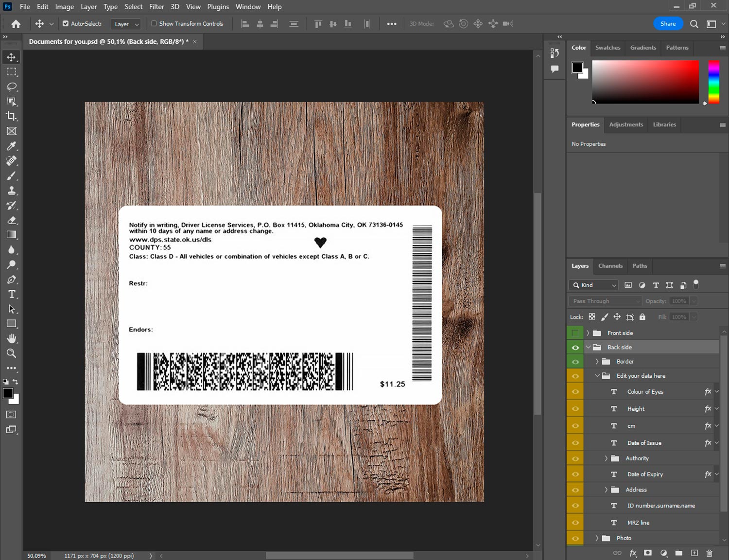
Task: Open the Kind filter dropdown
Action: 594,285
